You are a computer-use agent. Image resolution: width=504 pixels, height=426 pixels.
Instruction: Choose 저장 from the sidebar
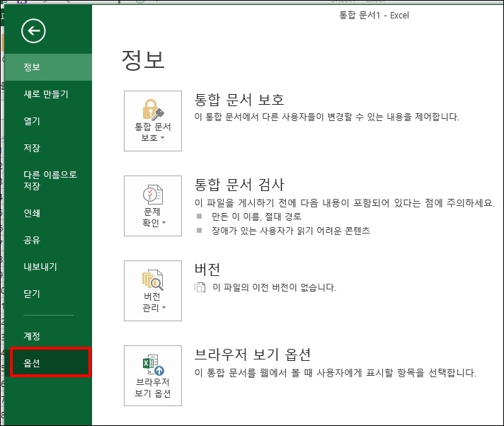(x=48, y=148)
